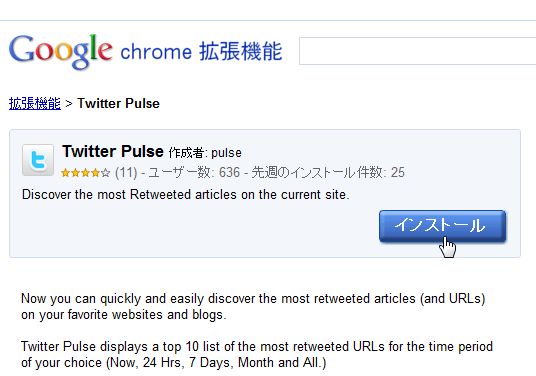This screenshot has height=376, width=536.
Task: Click the blue インストール button
Action: pos(442,226)
